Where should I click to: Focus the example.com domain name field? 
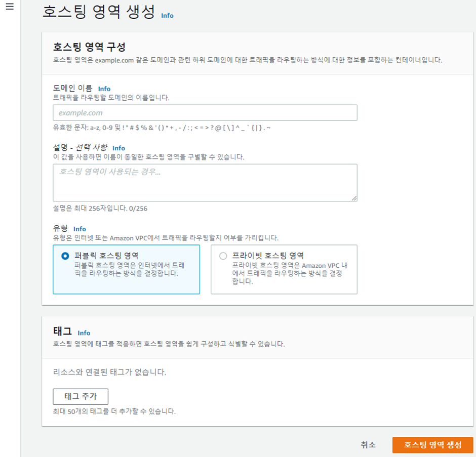205,112
